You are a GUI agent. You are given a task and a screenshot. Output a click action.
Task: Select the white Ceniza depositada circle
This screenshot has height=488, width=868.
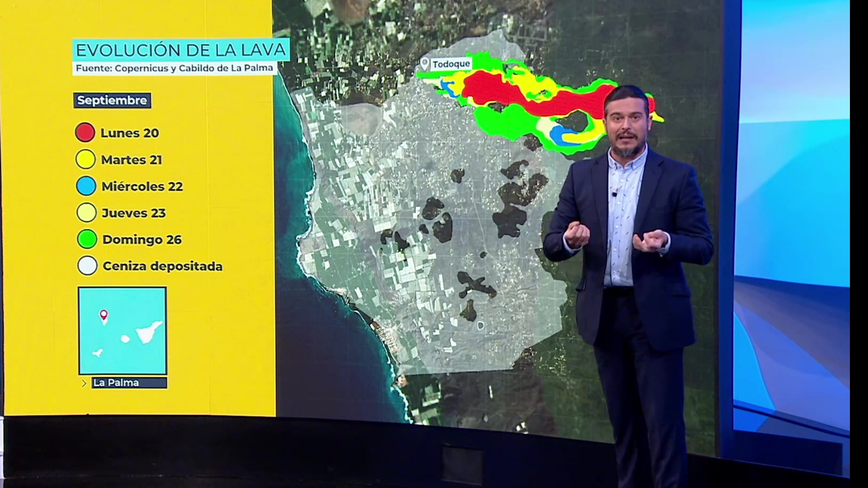pyautogui.click(x=87, y=266)
